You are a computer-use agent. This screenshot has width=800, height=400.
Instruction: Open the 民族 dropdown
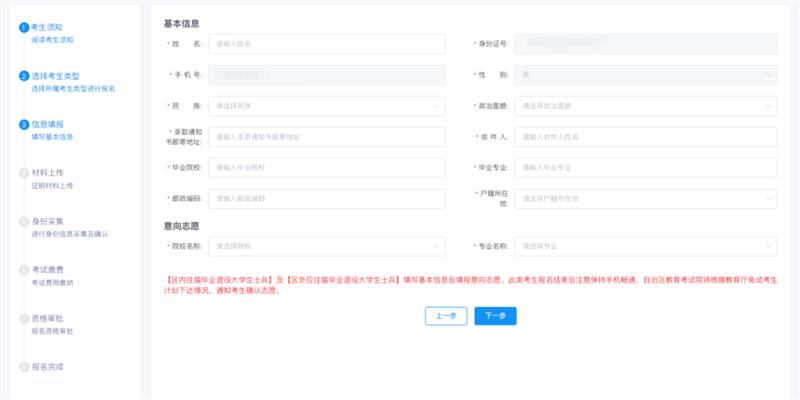[327, 106]
